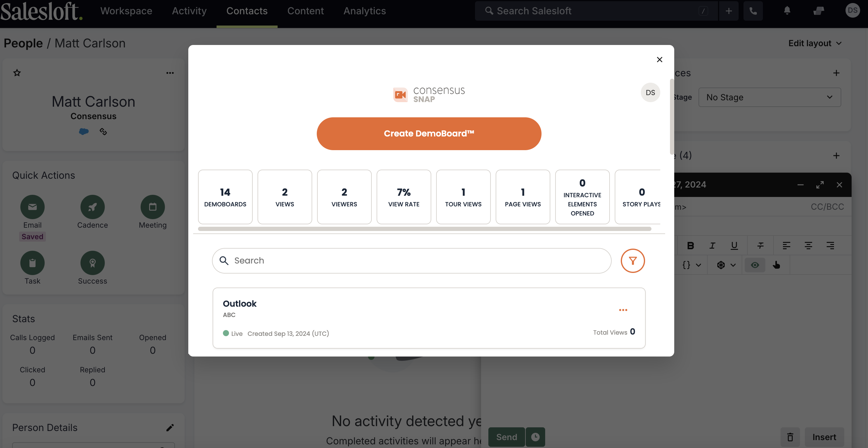
Task: Toggle bold formatting in email editor
Action: coord(690,246)
